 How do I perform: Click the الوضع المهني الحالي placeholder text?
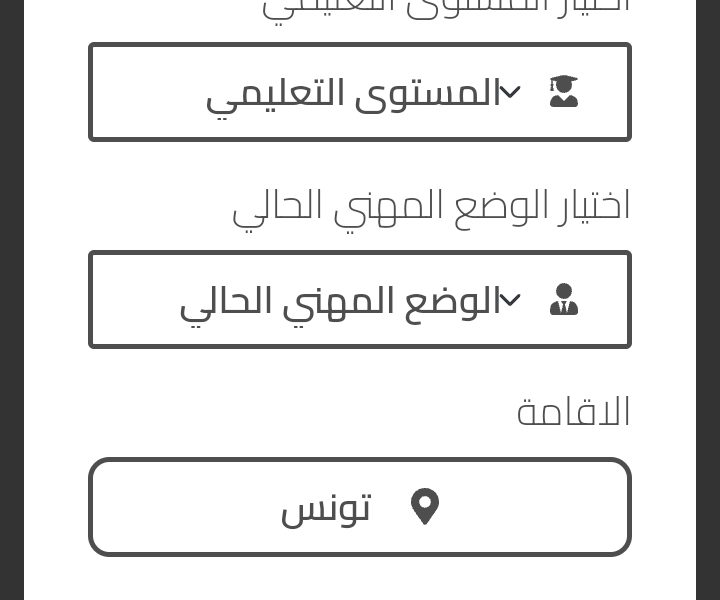coord(340,304)
